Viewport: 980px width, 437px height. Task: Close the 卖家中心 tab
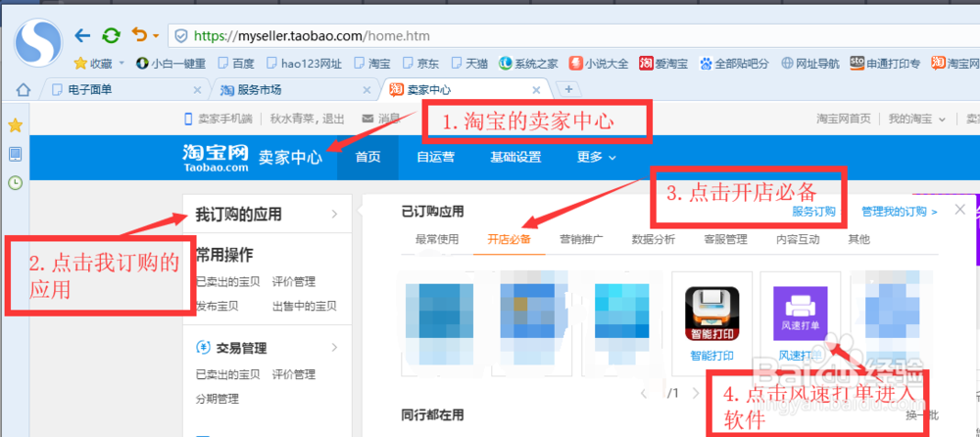(536, 90)
